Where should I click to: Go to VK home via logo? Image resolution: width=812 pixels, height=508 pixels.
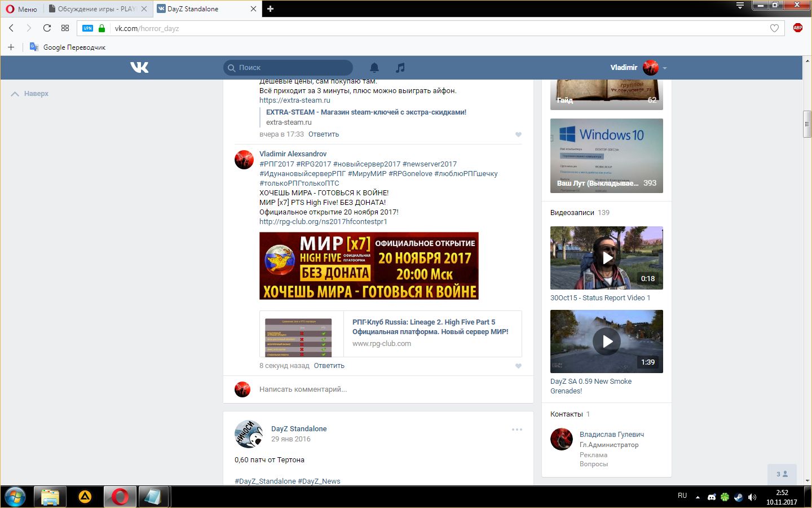[x=139, y=67]
